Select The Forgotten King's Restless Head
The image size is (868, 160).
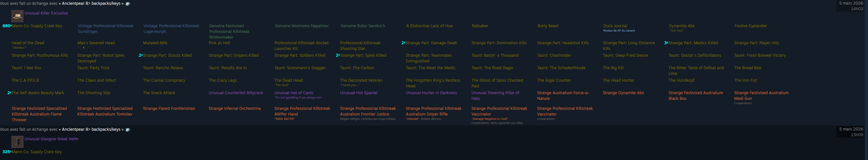[x=433, y=83]
